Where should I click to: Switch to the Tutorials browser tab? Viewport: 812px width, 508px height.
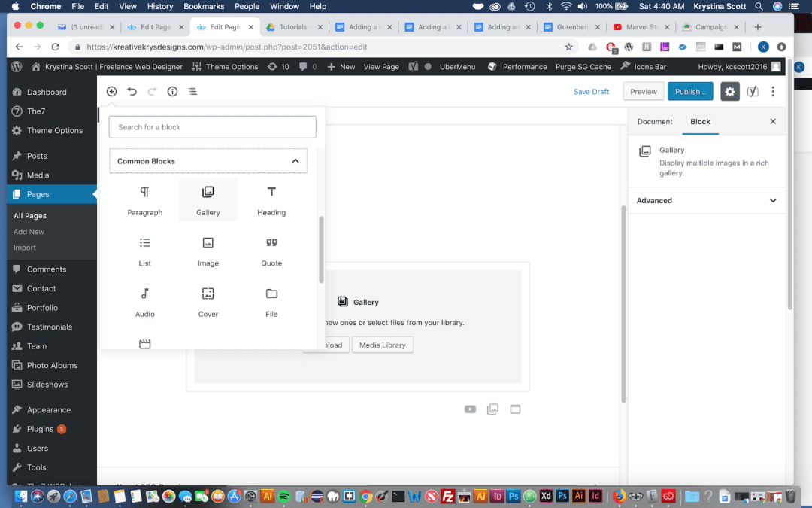293,27
